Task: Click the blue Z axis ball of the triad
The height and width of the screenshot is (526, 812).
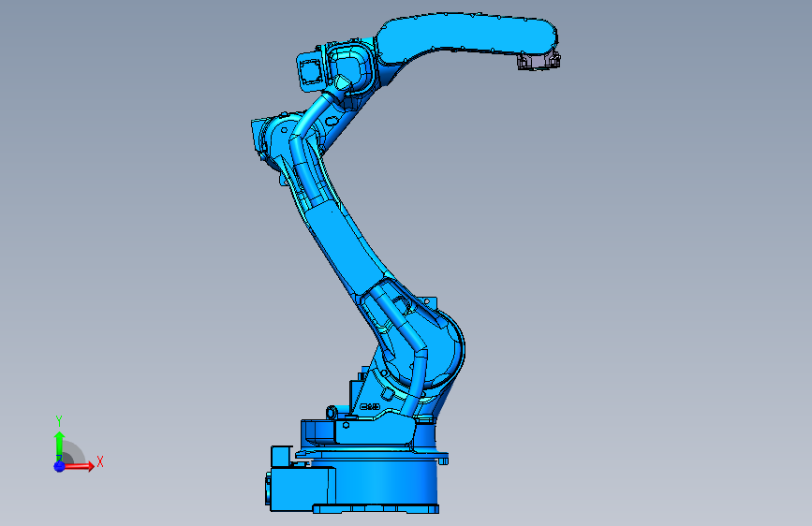Action: [59, 466]
